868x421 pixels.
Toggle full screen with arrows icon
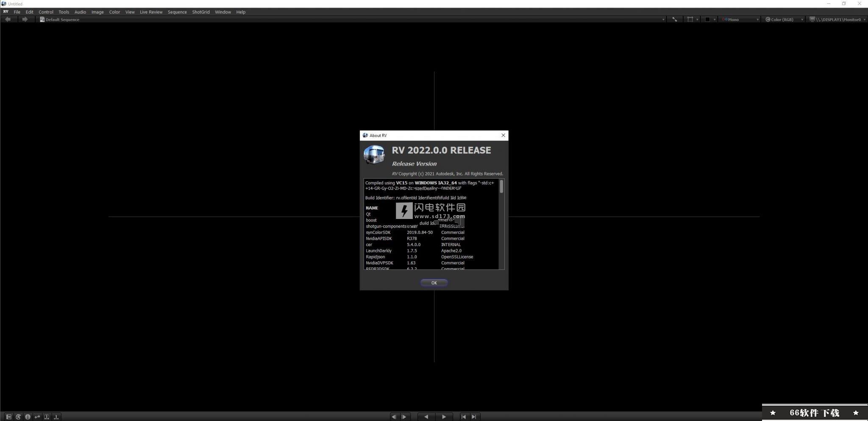point(674,19)
